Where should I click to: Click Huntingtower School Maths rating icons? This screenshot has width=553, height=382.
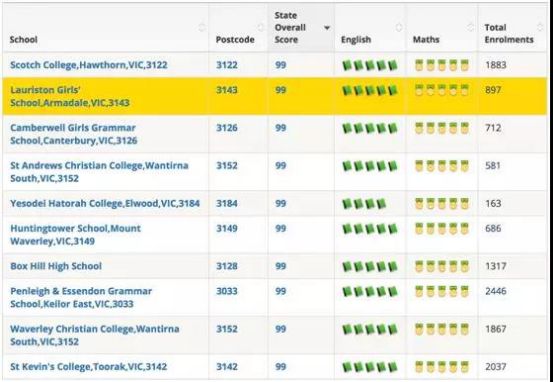[x=442, y=229]
